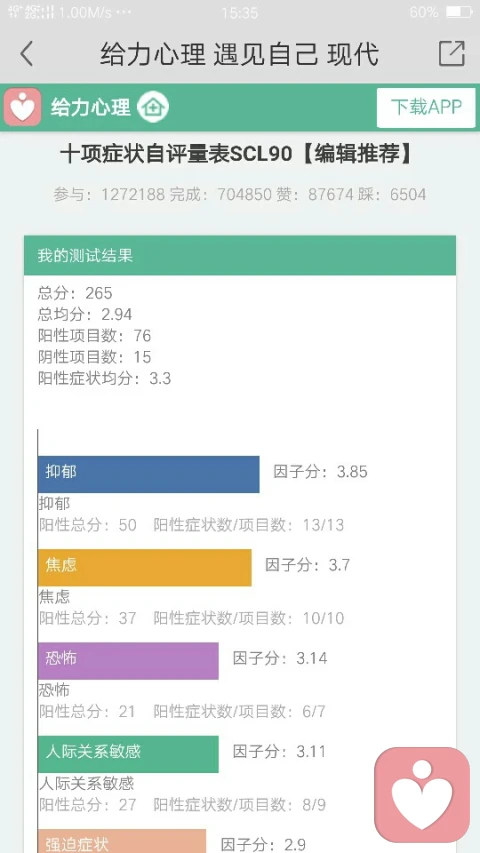Select the orange 焦虑 bar
This screenshot has height=853, width=480.
point(145,567)
